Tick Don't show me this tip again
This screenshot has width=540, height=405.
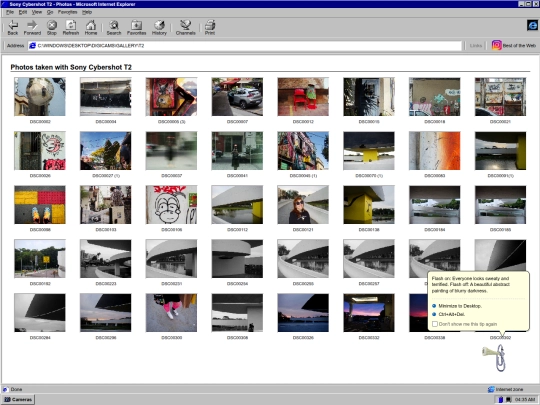(435, 324)
